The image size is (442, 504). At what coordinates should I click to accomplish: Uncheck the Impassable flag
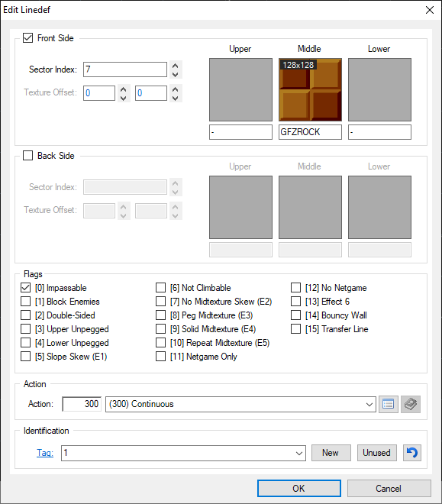pyautogui.click(x=26, y=288)
